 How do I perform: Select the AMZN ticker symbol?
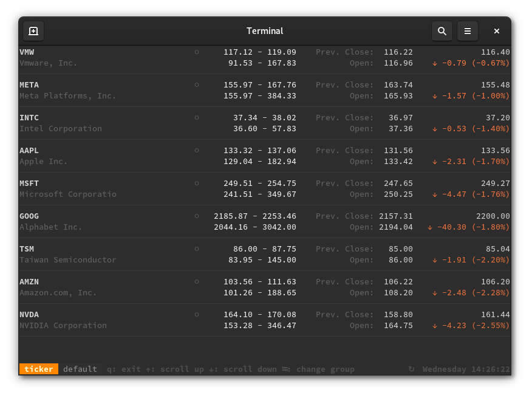point(29,281)
